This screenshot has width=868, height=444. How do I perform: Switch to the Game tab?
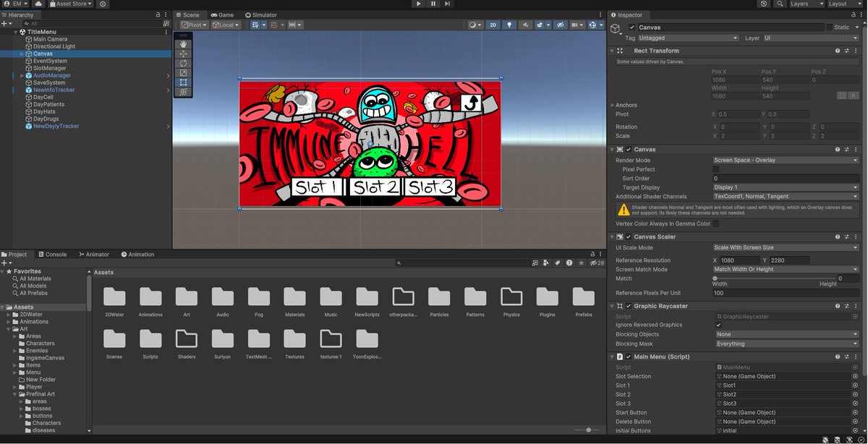pyautogui.click(x=222, y=14)
